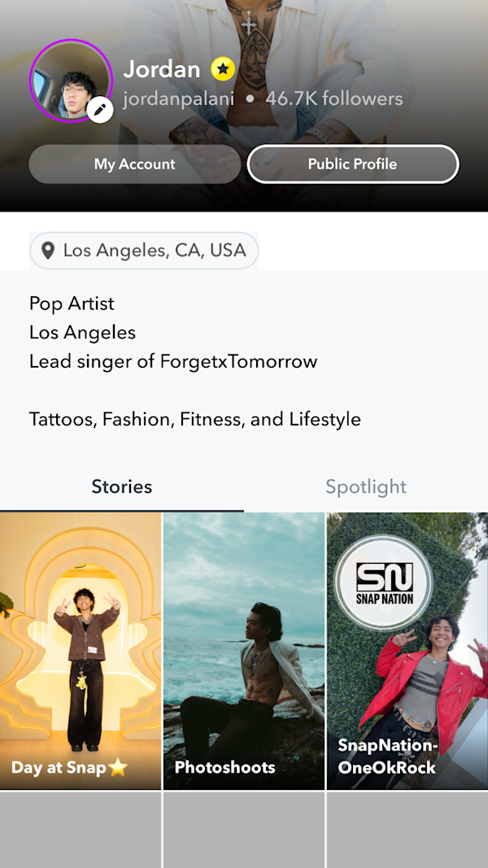The width and height of the screenshot is (488, 868).
Task: Click the Los Angeles, CA, USA location chip
Action: pos(143,250)
